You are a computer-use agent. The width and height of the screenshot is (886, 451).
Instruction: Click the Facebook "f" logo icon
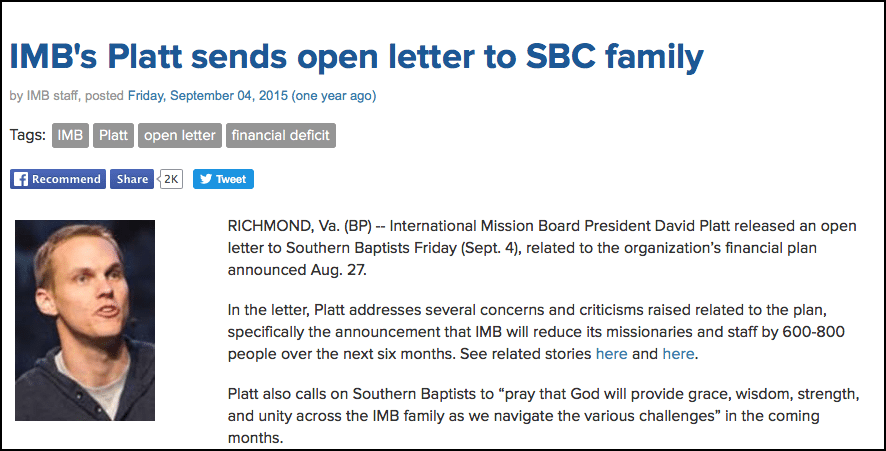[x=21, y=180]
